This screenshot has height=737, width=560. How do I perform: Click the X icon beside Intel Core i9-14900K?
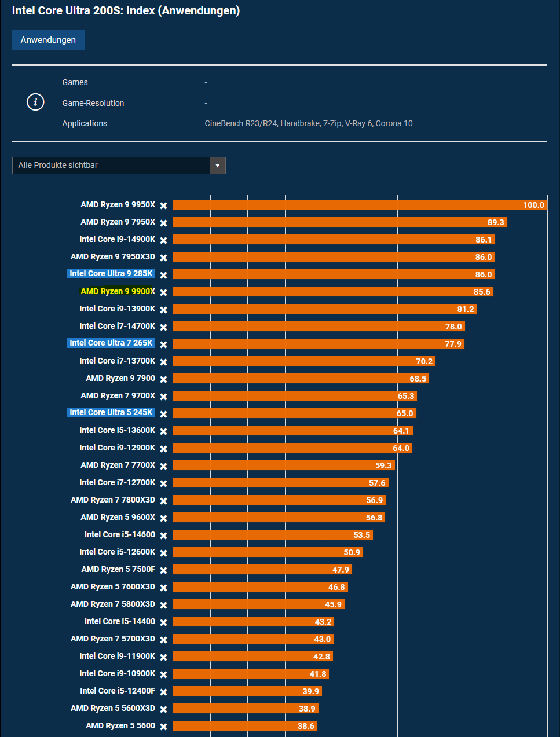pyautogui.click(x=163, y=240)
